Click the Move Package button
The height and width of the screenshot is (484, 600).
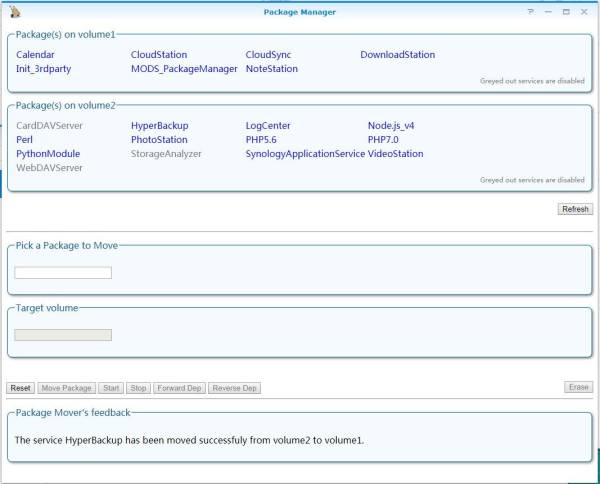[67, 388]
